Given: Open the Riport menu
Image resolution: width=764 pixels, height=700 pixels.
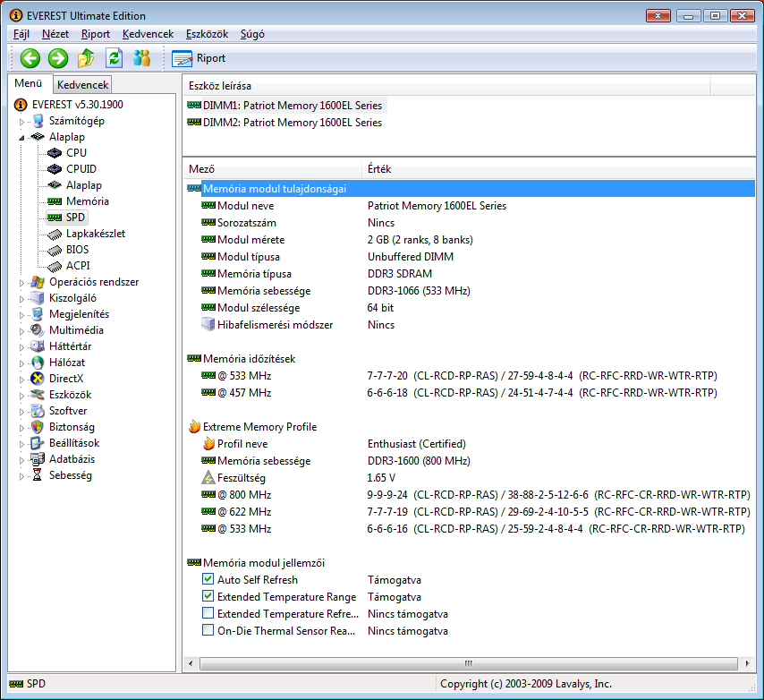Looking at the screenshot, I should pyautogui.click(x=96, y=34).
